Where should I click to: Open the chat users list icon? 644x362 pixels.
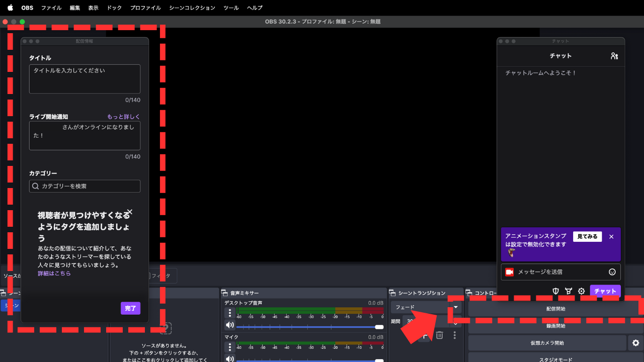click(614, 56)
